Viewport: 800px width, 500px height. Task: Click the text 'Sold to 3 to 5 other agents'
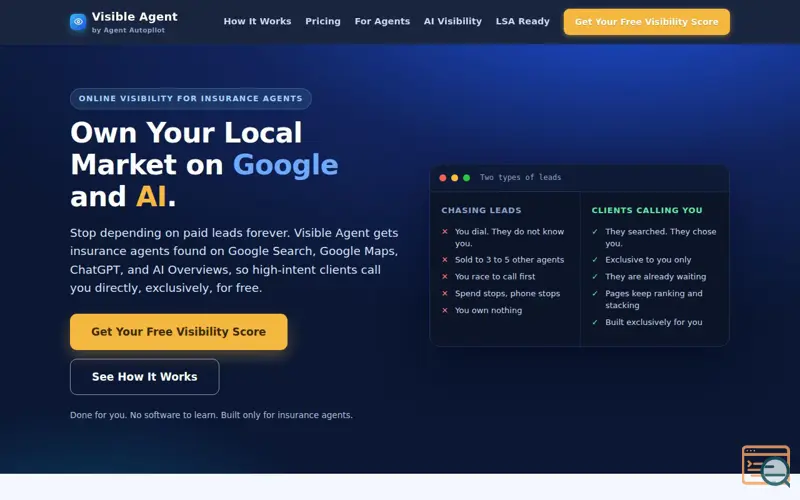(509, 260)
